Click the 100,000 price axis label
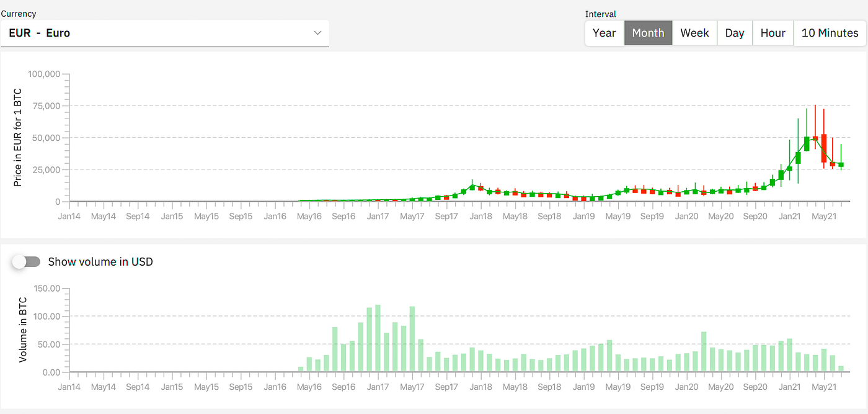The height and width of the screenshot is (414, 868). (x=44, y=74)
